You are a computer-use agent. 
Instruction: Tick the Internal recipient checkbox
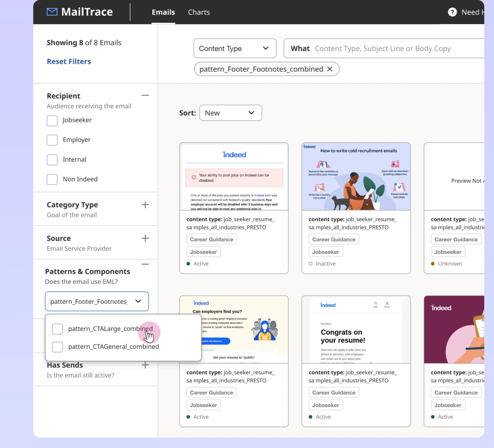click(x=52, y=160)
